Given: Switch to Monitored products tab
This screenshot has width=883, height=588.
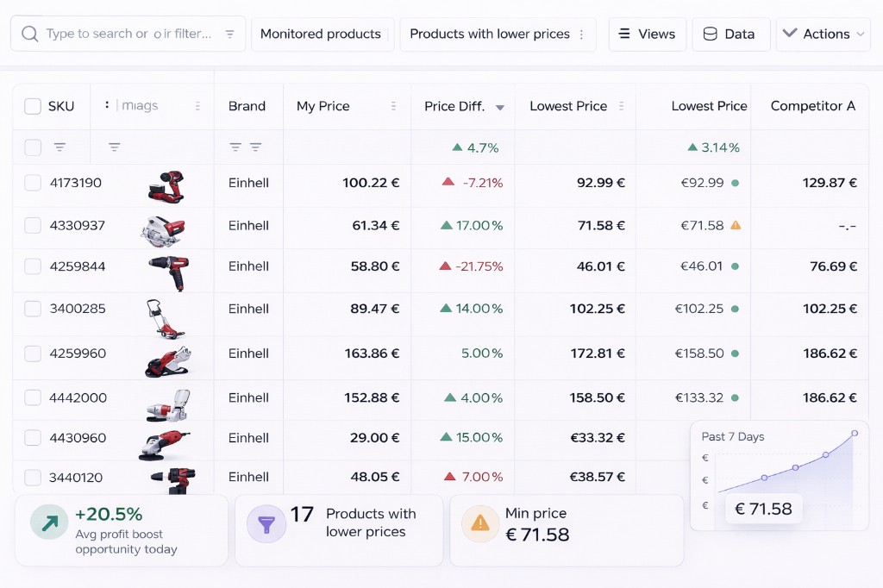Looking at the screenshot, I should 321,34.
